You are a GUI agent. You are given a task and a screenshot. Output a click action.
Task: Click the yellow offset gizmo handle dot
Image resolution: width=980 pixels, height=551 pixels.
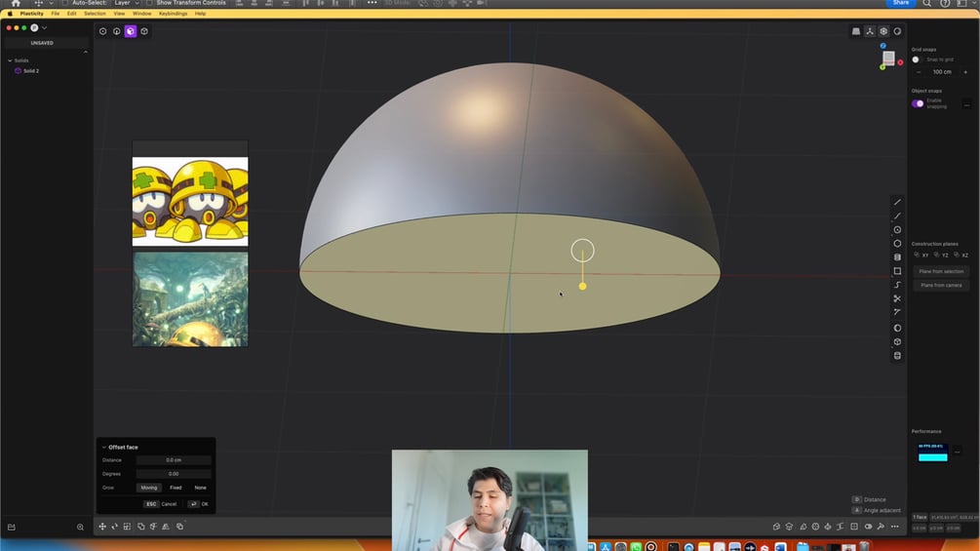582,286
